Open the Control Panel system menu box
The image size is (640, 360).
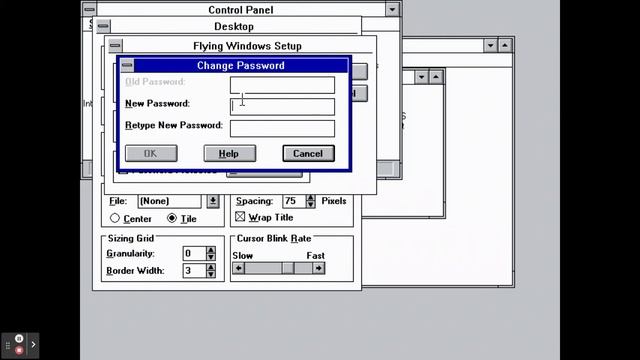click(89, 9)
